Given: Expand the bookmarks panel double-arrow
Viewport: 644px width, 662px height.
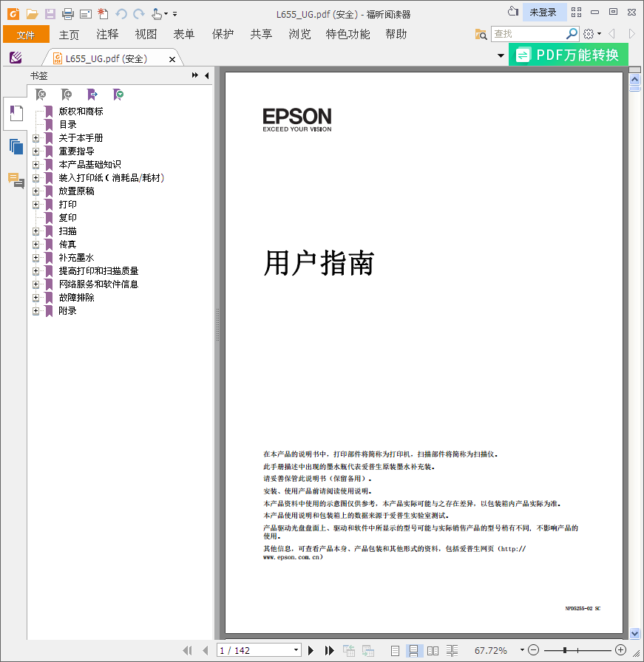Looking at the screenshot, I should (194, 75).
